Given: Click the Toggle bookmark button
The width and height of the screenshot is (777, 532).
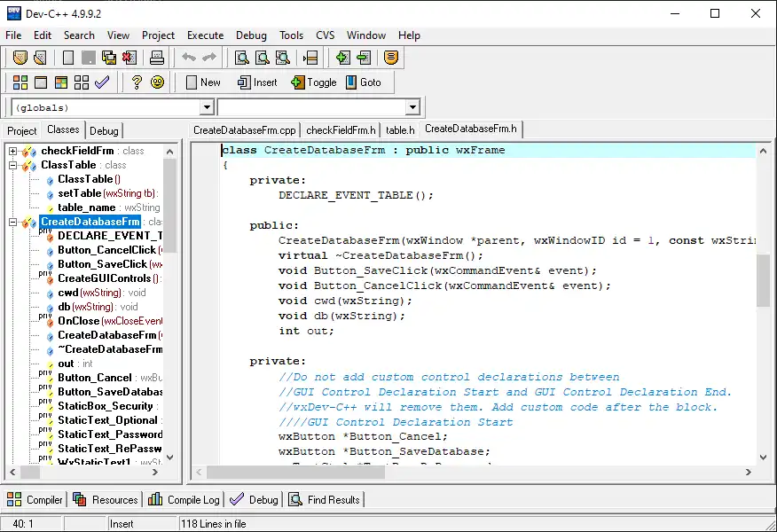Looking at the screenshot, I should click(312, 82).
